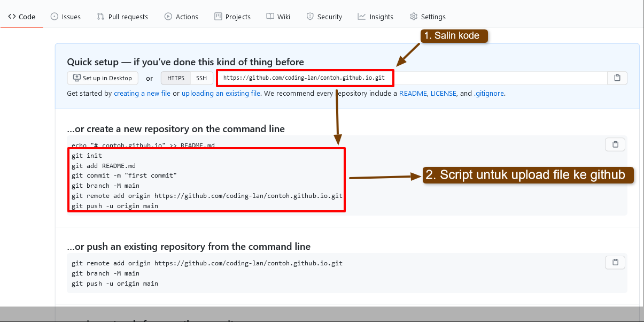This screenshot has width=644, height=329.
Task: Select the Security shield icon
Action: (x=310, y=17)
